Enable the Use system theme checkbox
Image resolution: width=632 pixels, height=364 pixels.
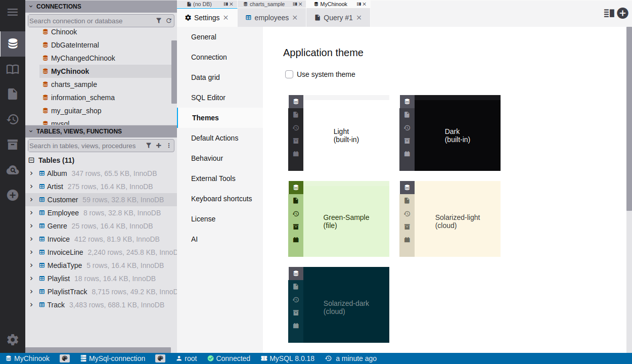[x=289, y=74]
